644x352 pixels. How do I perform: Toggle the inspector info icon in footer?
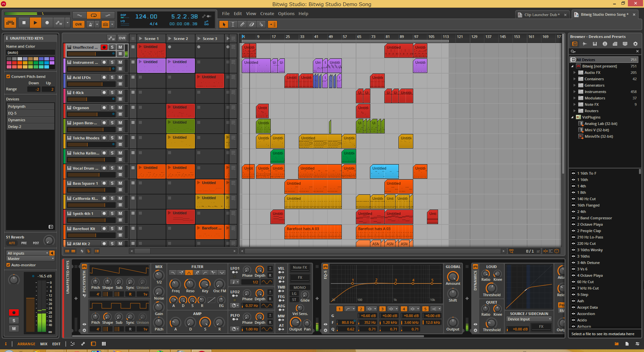[6, 344]
